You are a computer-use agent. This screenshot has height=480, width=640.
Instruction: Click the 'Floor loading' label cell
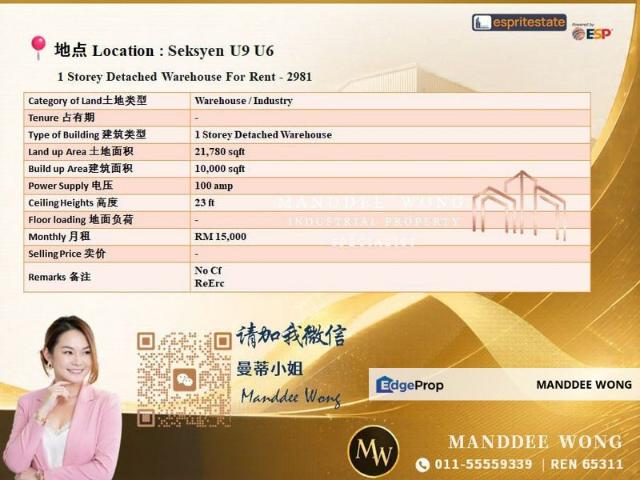click(x=107, y=220)
